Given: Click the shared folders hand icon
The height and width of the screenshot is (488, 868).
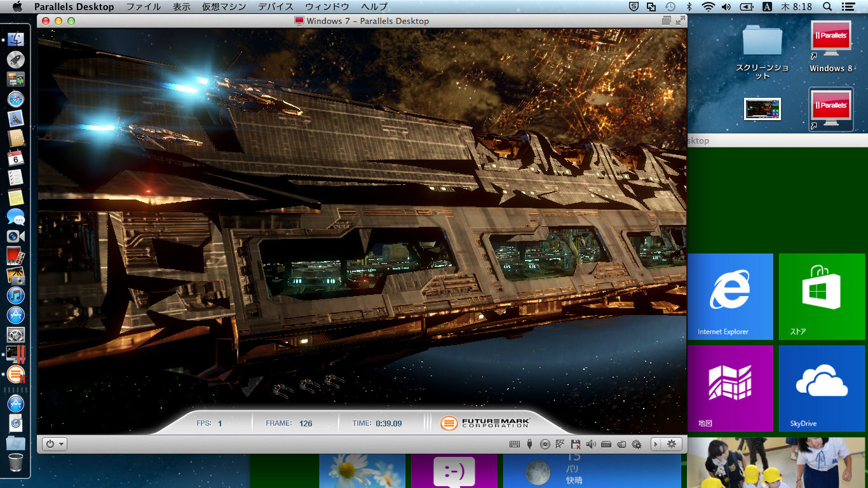Looking at the screenshot, I should (621, 444).
